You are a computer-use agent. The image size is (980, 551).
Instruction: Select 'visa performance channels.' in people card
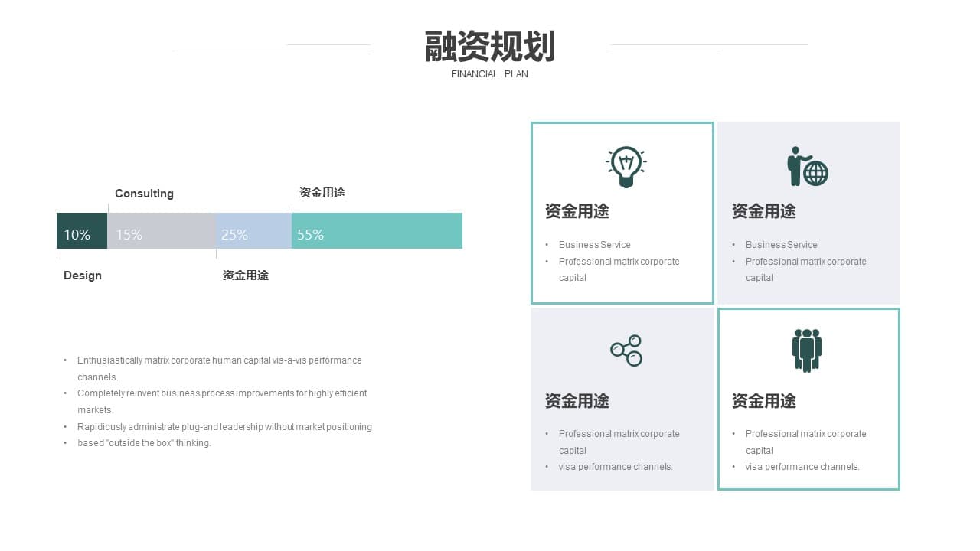(802, 467)
